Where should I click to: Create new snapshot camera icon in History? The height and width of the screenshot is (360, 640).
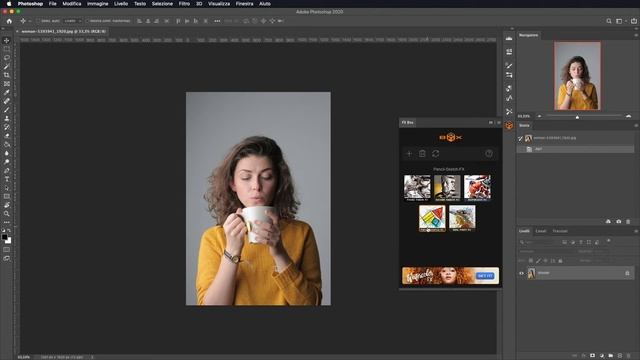pos(618,221)
